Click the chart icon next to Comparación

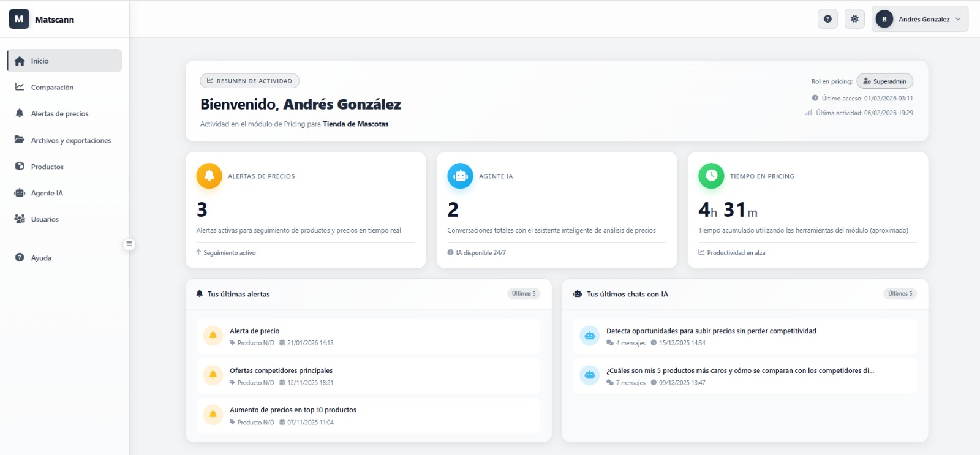click(20, 87)
